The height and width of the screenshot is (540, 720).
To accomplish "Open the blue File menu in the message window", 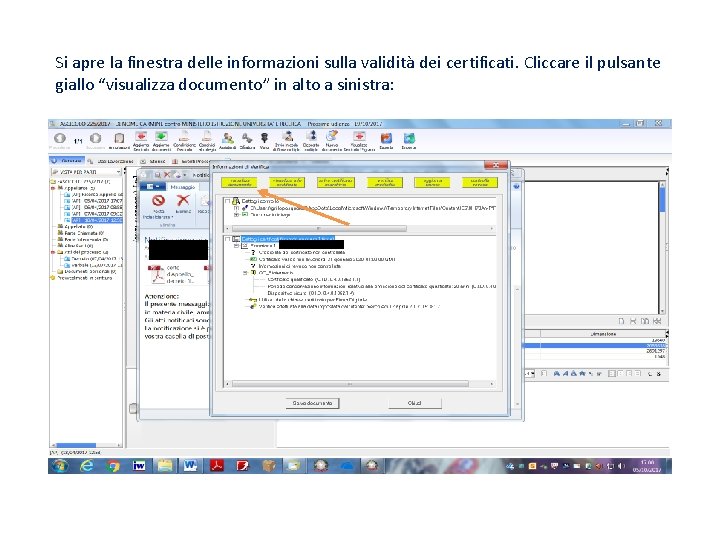I will pos(152,187).
